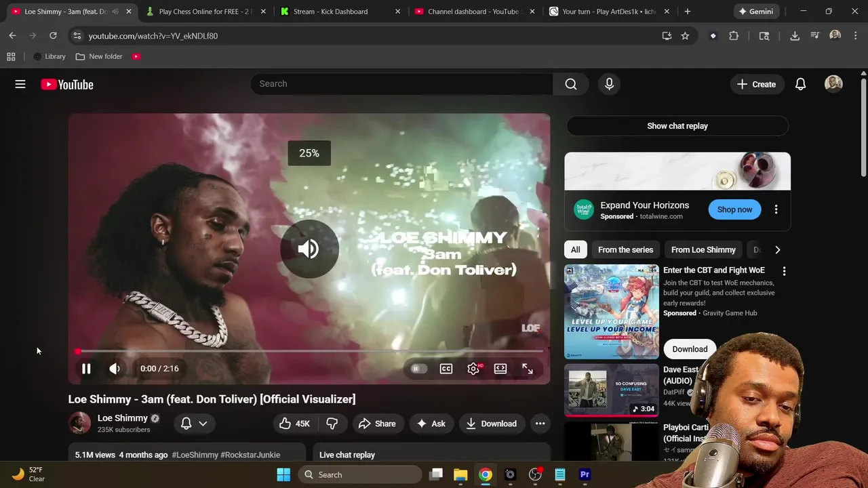Click the #RockstarJunkie hashtag
Image resolution: width=868 pixels, height=488 pixels.
point(250,455)
